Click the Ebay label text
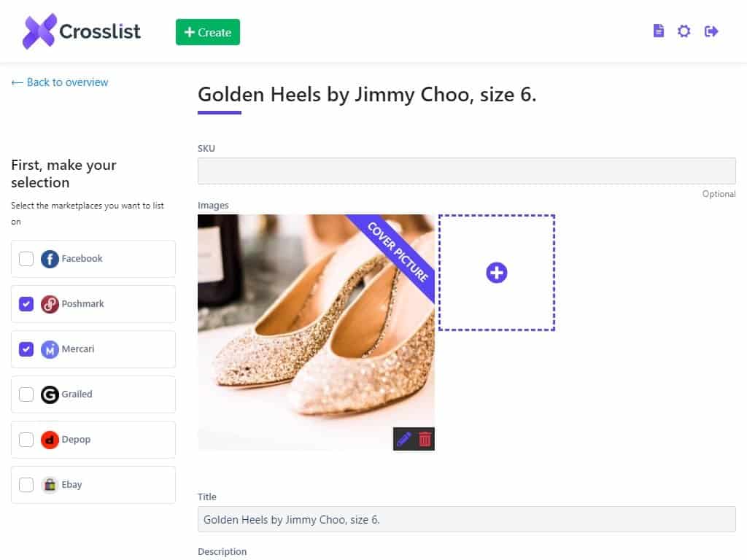This screenshot has width=747, height=560. pos(71,485)
